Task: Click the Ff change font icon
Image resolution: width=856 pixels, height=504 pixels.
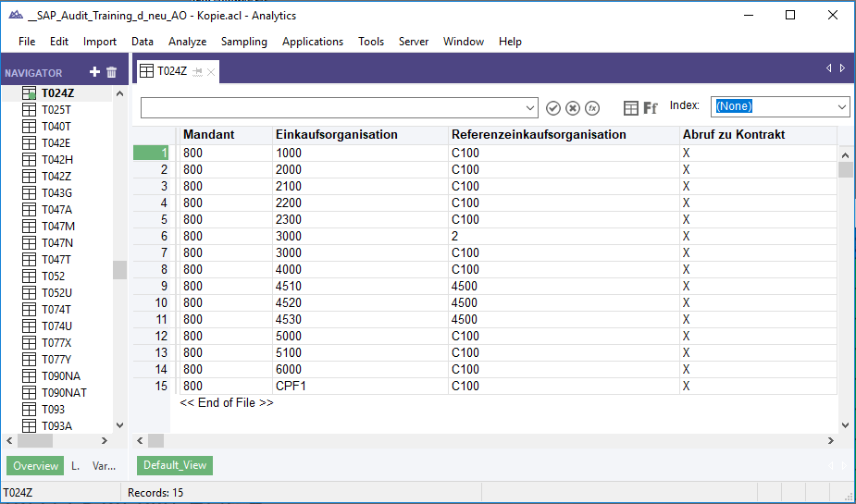Action: [651, 108]
